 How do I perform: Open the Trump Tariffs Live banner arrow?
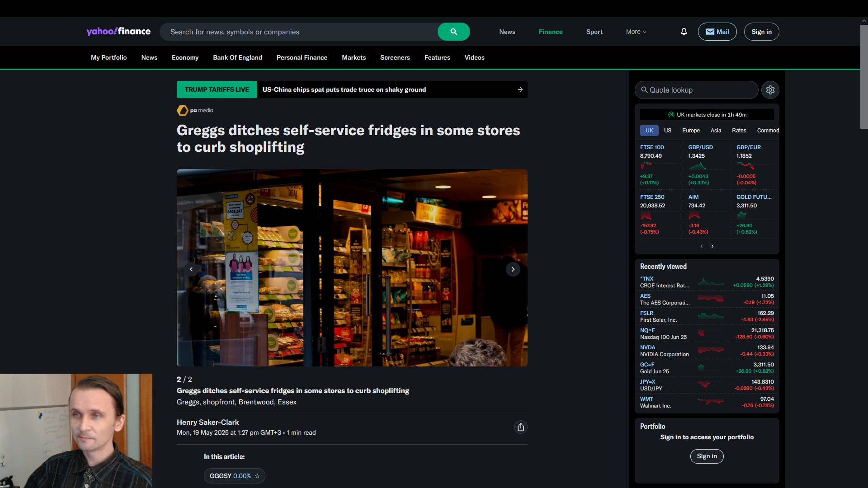[x=520, y=89]
